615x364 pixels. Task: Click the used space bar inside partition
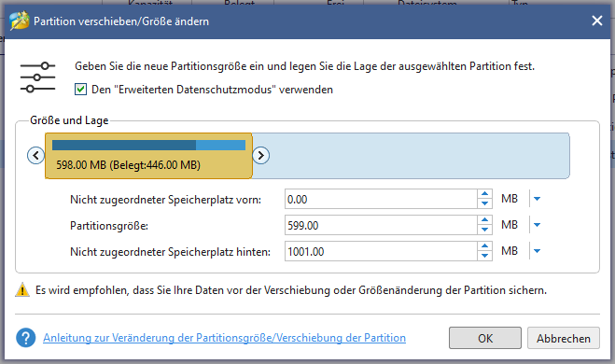click(x=124, y=145)
